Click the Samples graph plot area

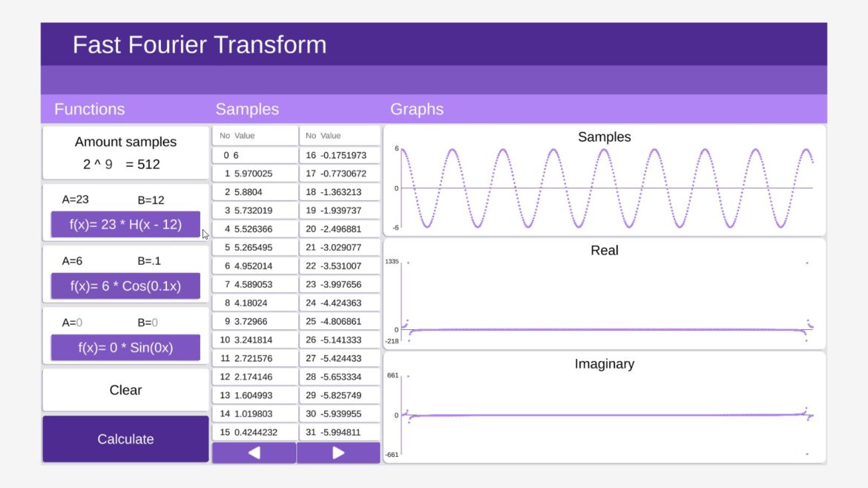coord(605,185)
